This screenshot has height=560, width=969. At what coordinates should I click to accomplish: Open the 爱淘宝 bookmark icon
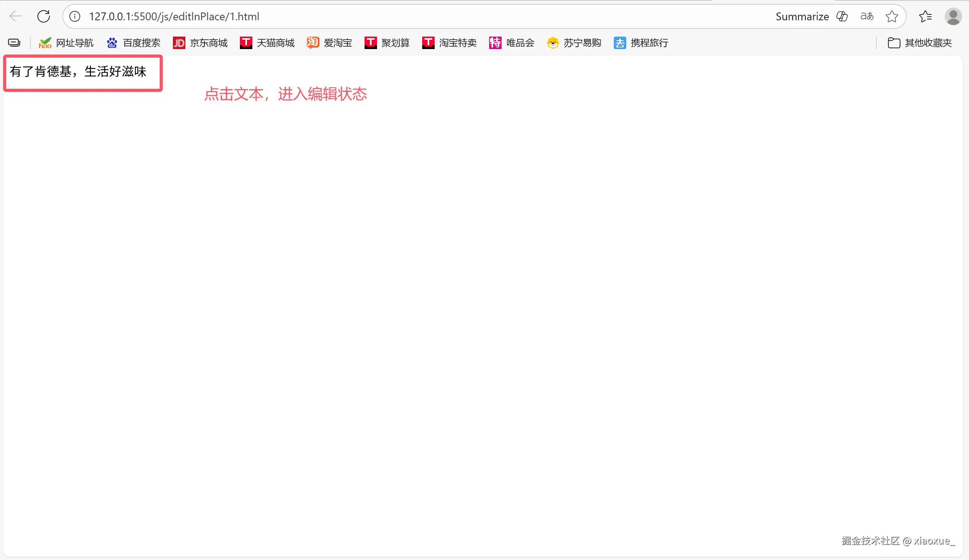point(312,42)
